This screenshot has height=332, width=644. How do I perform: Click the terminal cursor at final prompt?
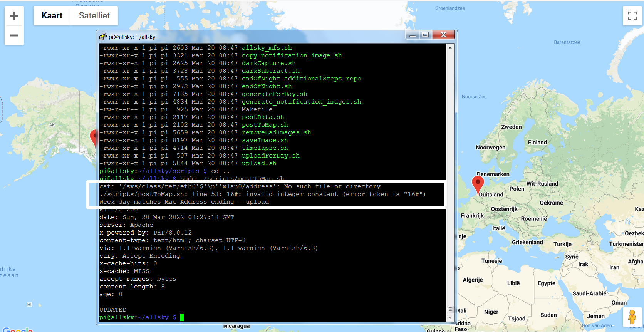(x=182, y=317)
